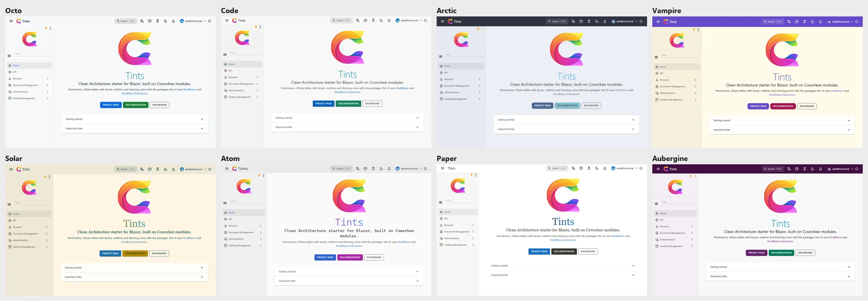Click the translate icon in the Paper panel
Screen dimensions: 868x301
coord(573,168)
